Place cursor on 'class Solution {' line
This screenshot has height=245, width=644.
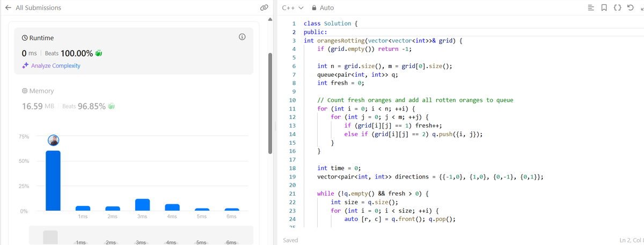(331, 24)
